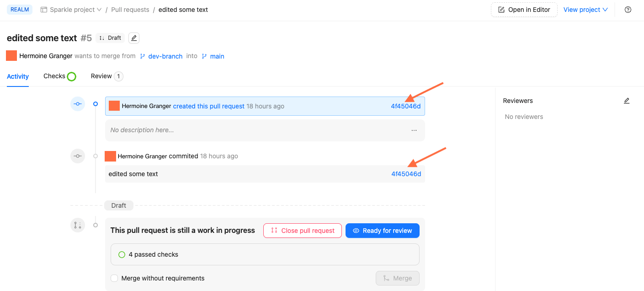
Task: Click the branch icon next to dev-branch
Action: pos(142,56)
